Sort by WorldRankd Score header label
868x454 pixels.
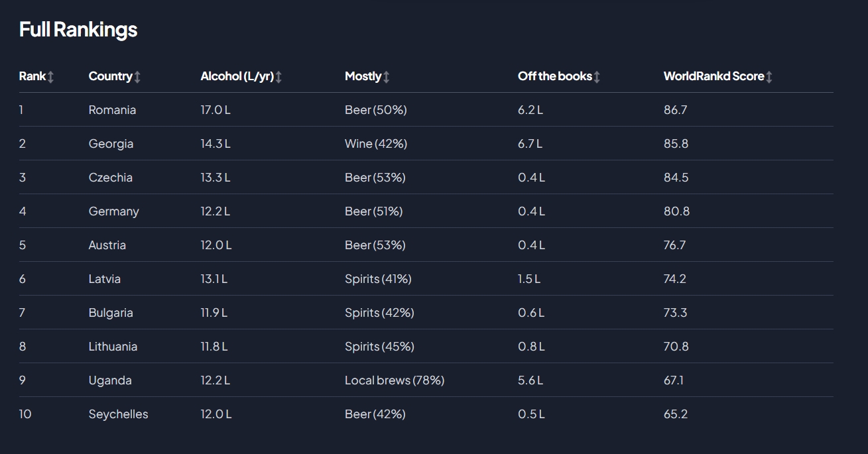(x=714, y=76)
